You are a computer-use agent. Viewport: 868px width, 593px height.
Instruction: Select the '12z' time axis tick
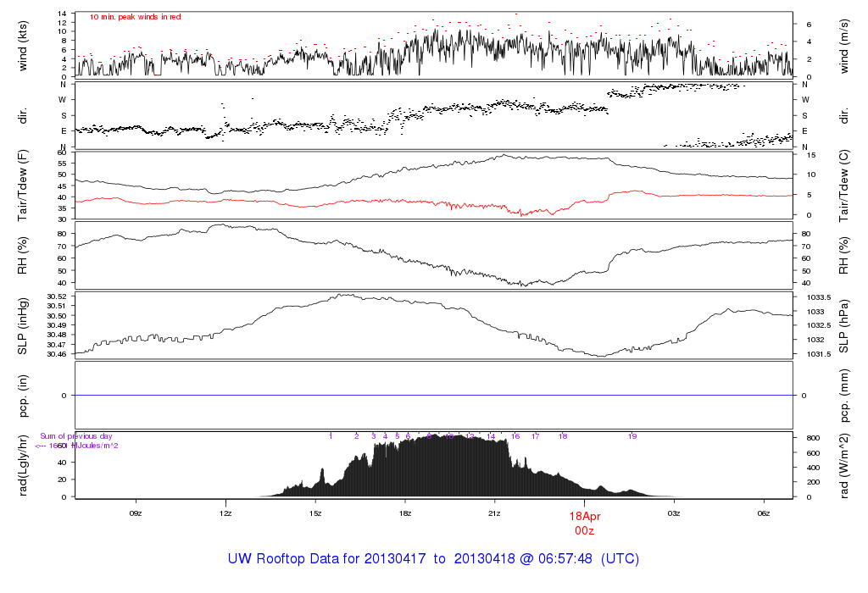pos(225,513)
